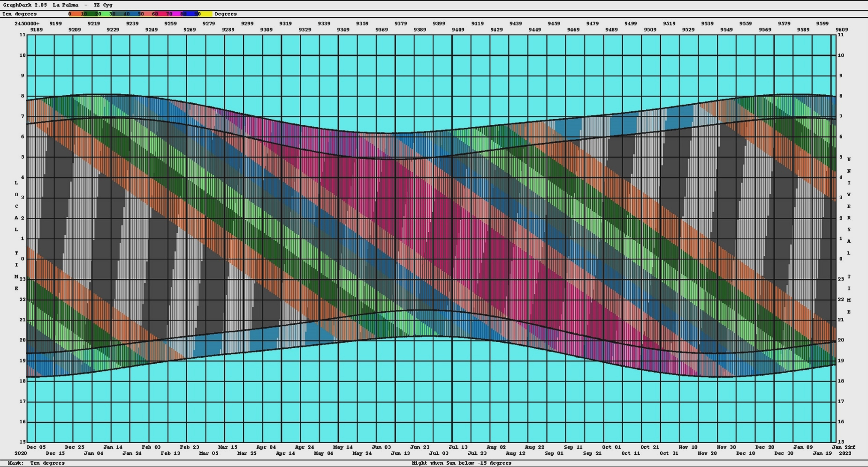The height and width of the screenshot is (467, 868).
Task: Click the orange 0–10 degree legend swatch
Action: [x=75, y=14]
